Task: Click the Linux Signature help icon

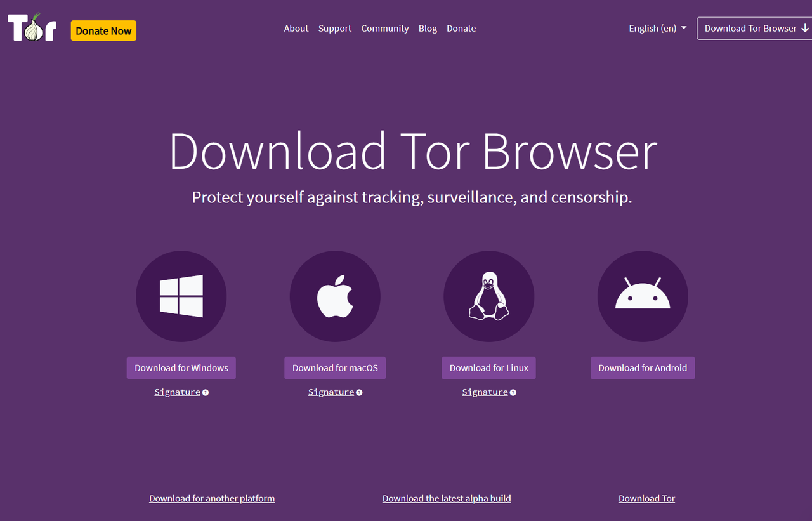Action: 513,393
